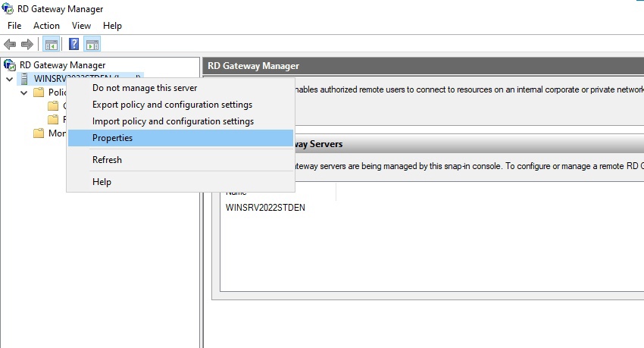Click the RD Gateway Manager pane header
Viewport: 644px width, 348px height.
click(424, 66)
